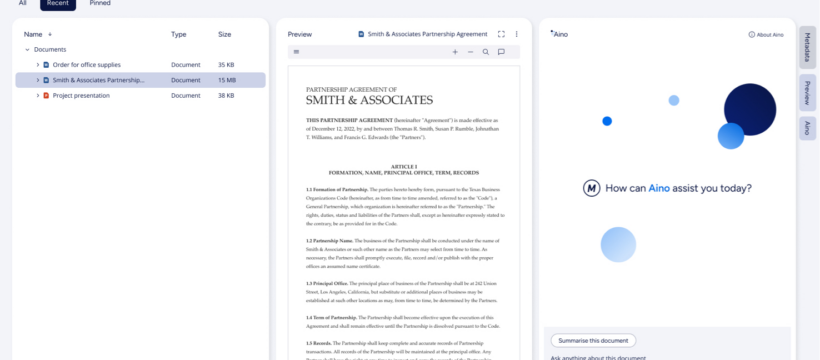Screen dimensions: 820x360
Task: Click the Project presentation file icon
Action: coord(46,96)
